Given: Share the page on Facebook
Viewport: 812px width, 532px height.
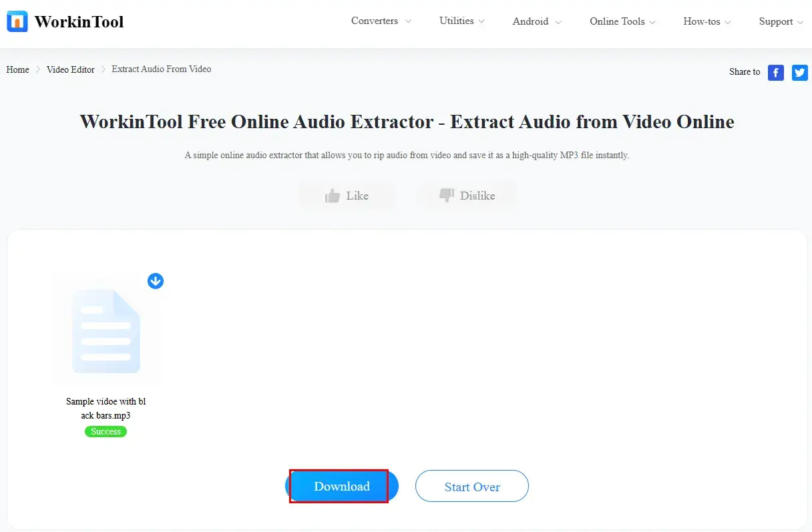Looking at the screenshot, I should (775, 72).
